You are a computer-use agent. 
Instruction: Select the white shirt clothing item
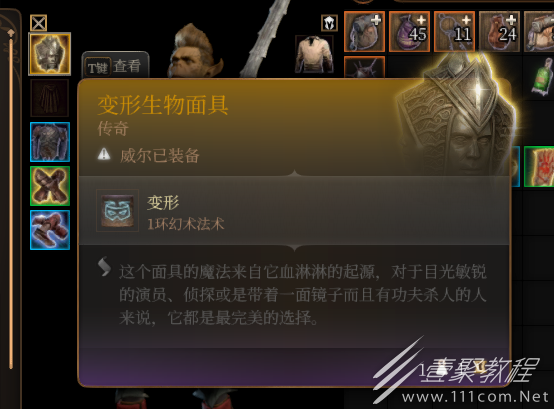pos(314,54)
